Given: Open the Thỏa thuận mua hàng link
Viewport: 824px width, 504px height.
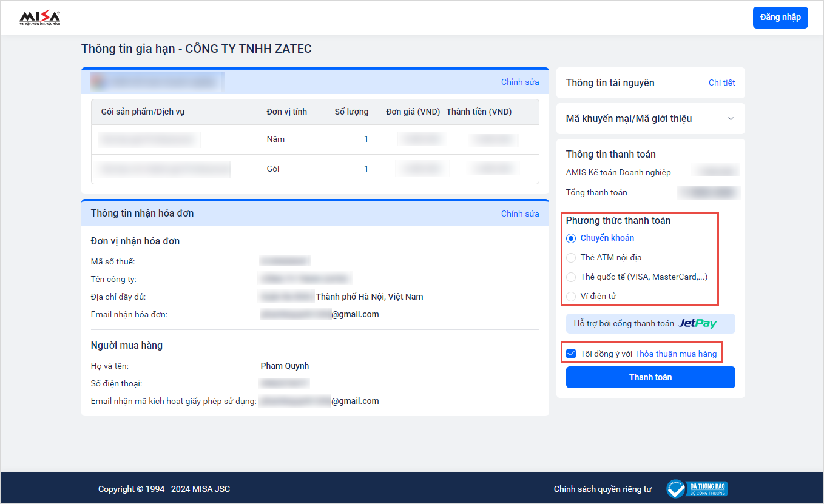Looking at the screenshot, I should (675, 354).
